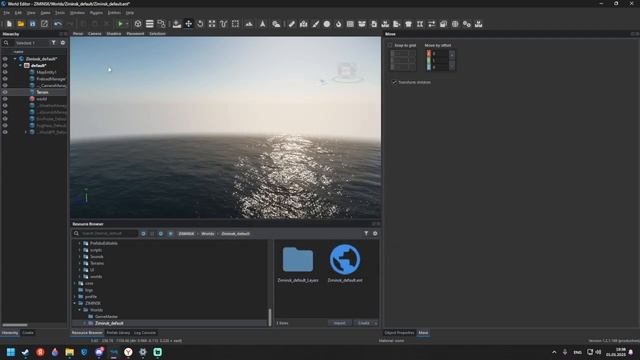Image resolution: width=640 pixels, height=360 pixels.
Task: Toggle visibility eye for Zimnsk_default world row
Action: point(5,59)
